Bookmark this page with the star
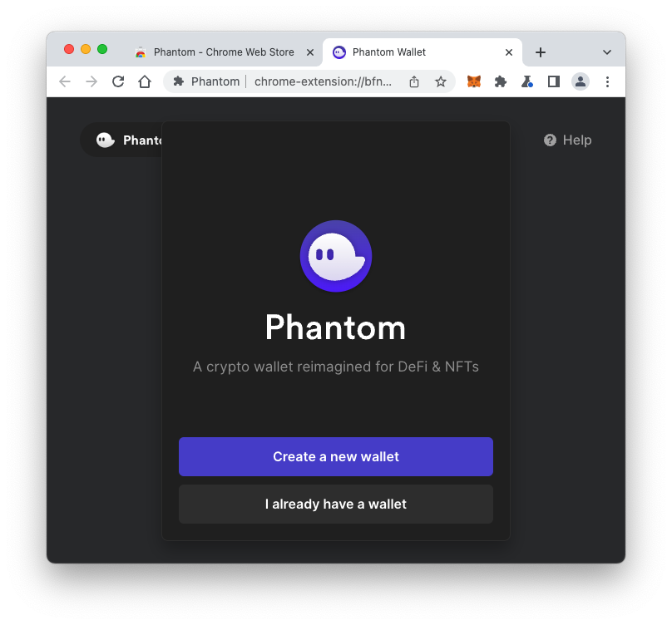This screenshot has width=672, height=625. [440, 81]
